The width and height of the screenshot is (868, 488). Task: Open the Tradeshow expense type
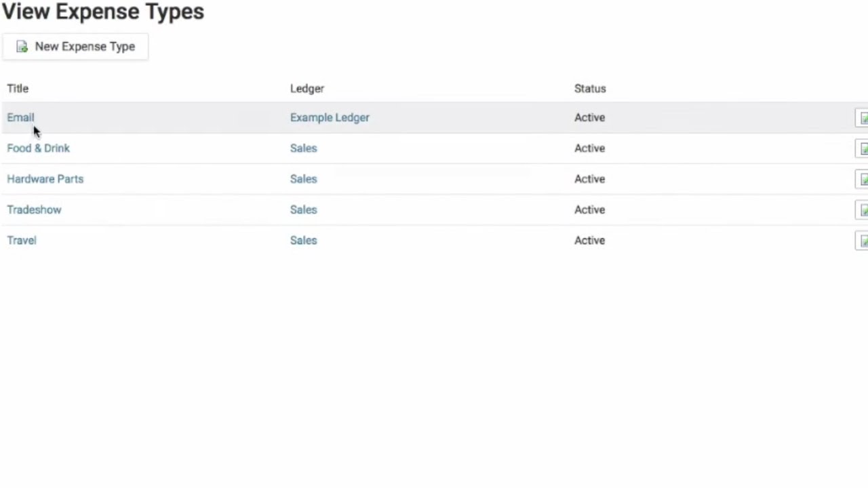coord(34,209)
